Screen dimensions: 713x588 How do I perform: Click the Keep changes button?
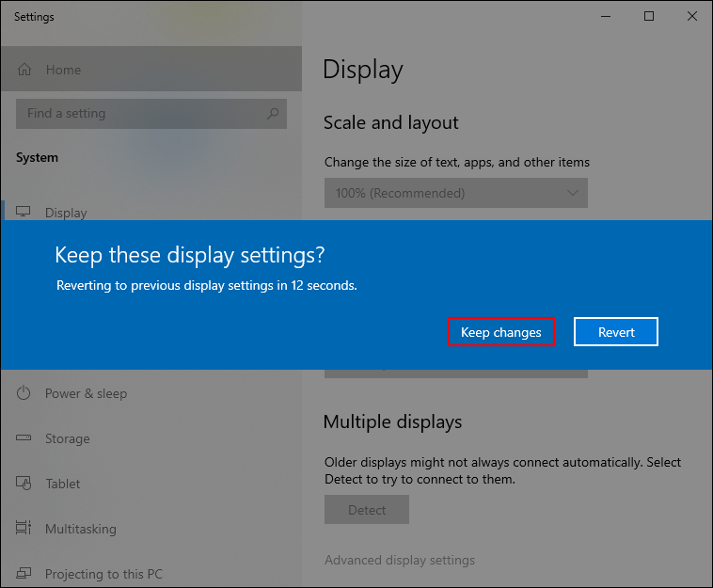tap(500, 332)
